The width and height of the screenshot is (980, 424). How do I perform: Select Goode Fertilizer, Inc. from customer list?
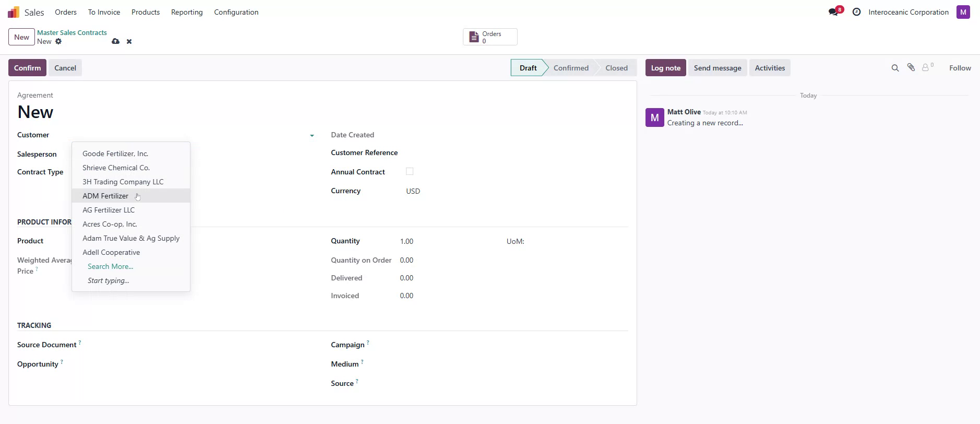point(131,154)
